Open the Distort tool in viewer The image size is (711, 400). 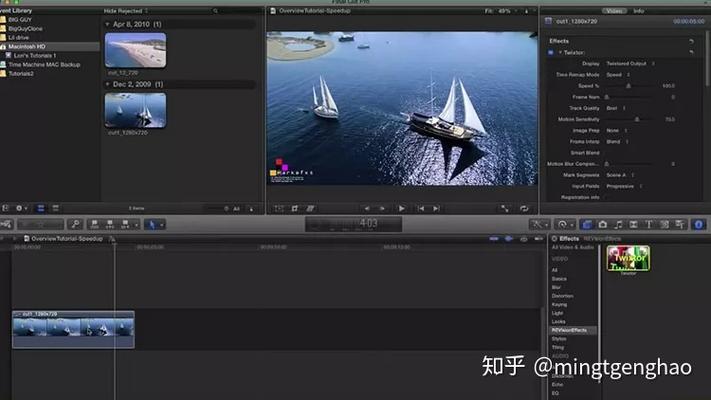pos(310,209)
